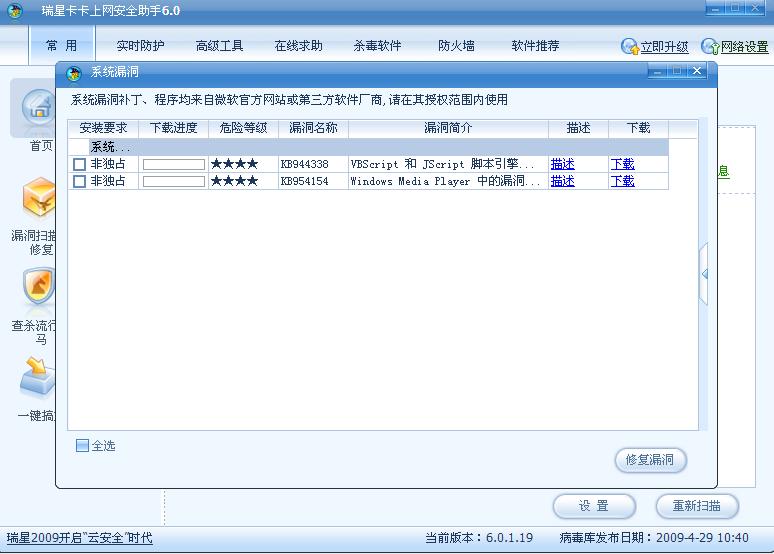This screenshot has height=554, width=774.
Task: Click the KB954154 download progress bar
Action: 174,182
